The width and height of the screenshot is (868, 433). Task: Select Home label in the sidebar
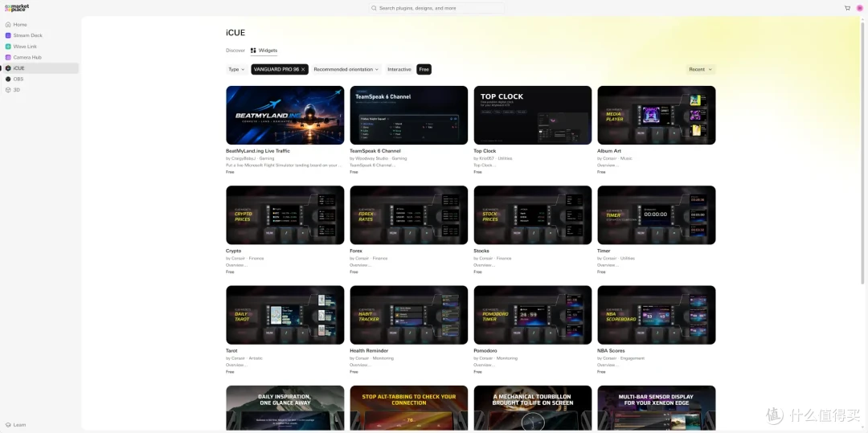20,25
